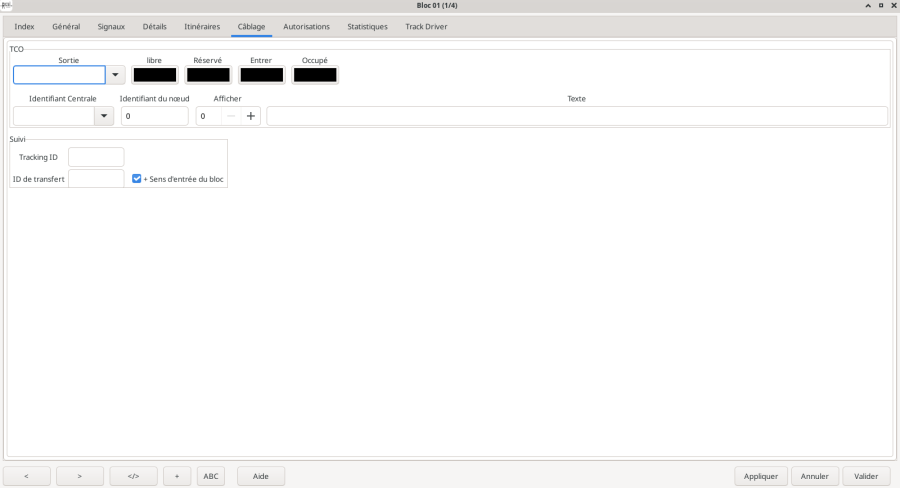The height and width of the screenshot is (488, 900).
Task: Choose the 'Occupé' color swatch
Action: 315,75
